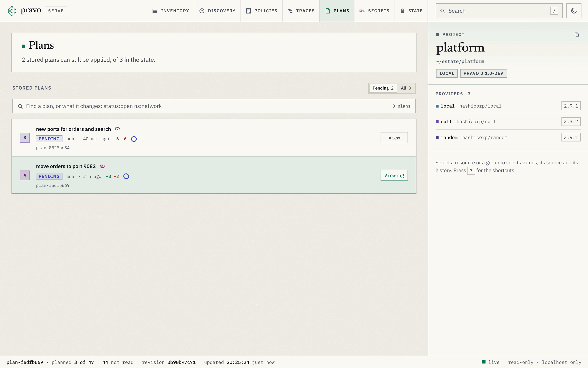The image size is (588, 368).
Task: Click the '/' shortcut key hint in Search
Action: point(554,11)
